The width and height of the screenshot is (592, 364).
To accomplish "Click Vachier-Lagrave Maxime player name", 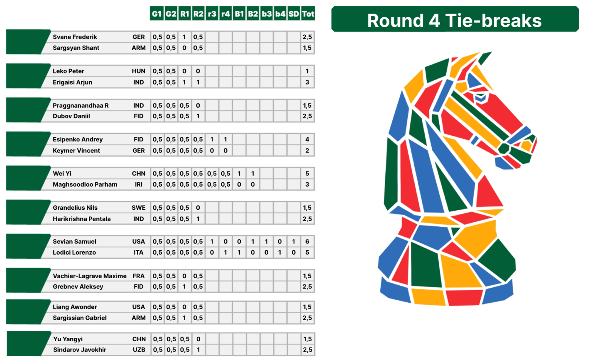I will (x=90, y=276).
